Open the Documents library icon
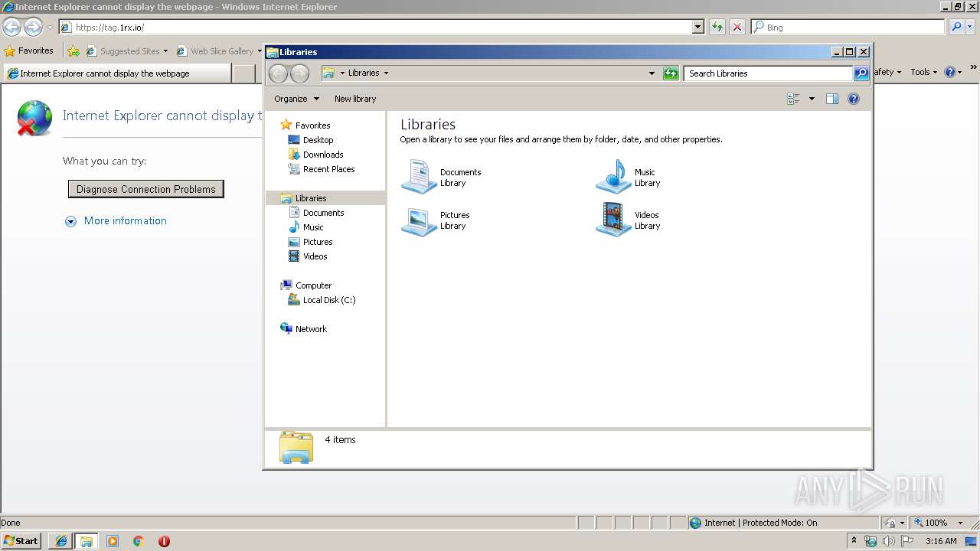 tap(419, 177)
